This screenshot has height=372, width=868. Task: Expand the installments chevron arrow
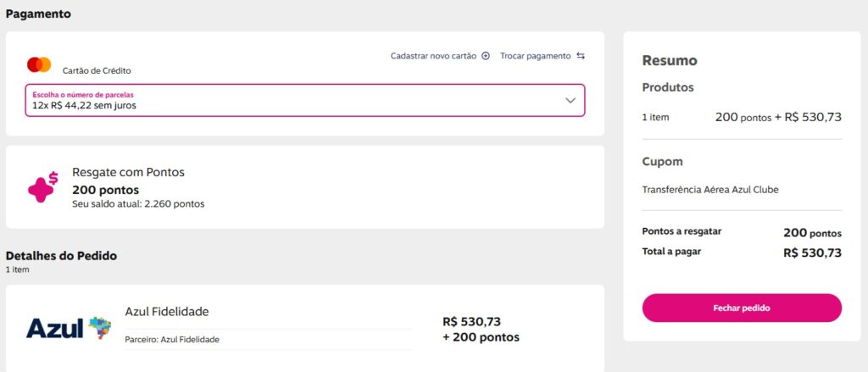tap(570, 100)
